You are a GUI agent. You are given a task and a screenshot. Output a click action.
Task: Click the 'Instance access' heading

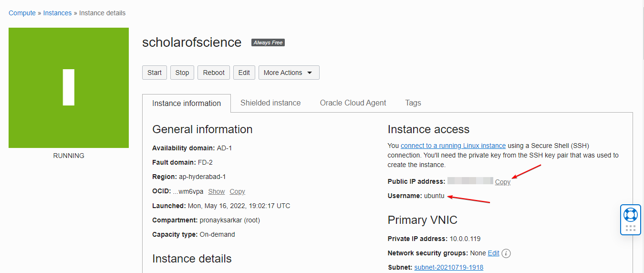[x=428, y=129]
